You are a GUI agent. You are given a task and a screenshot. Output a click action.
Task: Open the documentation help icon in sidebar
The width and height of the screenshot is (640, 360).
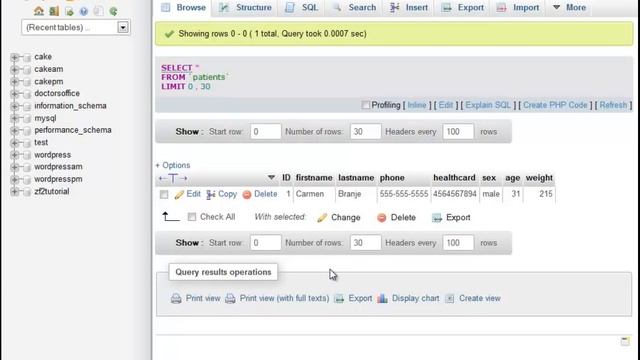(84, 11)
